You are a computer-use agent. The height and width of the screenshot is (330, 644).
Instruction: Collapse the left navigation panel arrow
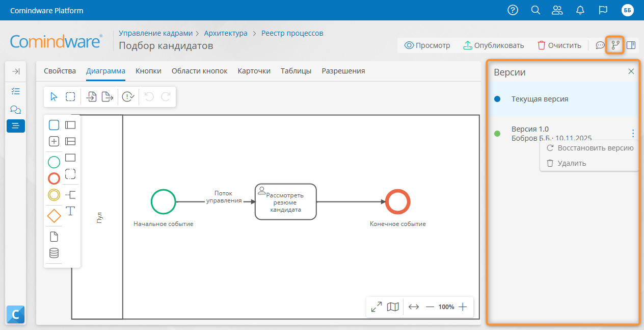15,71
